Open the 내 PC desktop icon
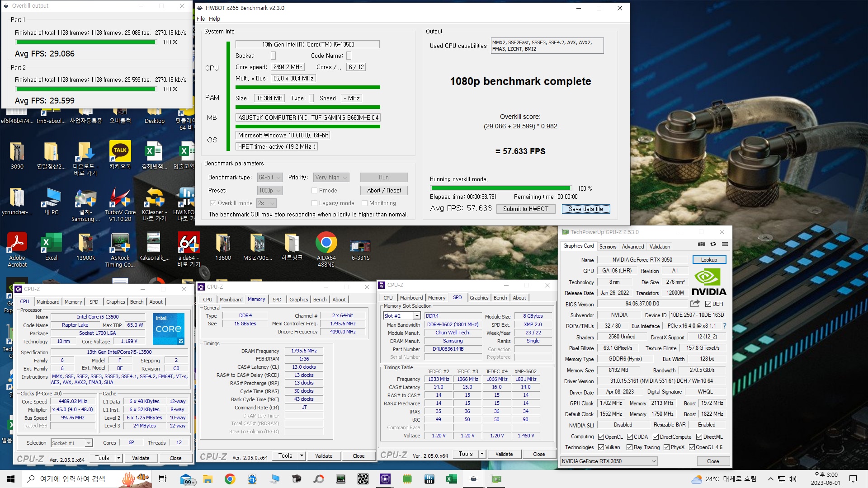Viewport: 868px width, 488px height. click(51, 202)
